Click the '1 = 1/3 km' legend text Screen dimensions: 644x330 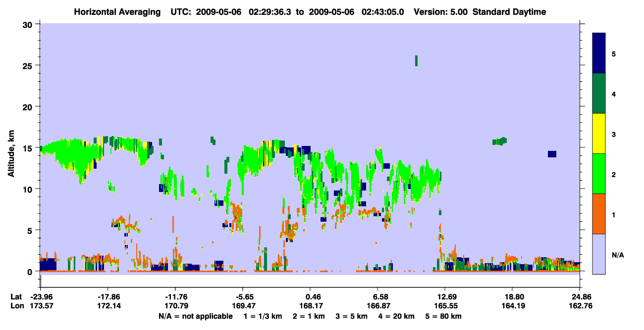point(263,316)
